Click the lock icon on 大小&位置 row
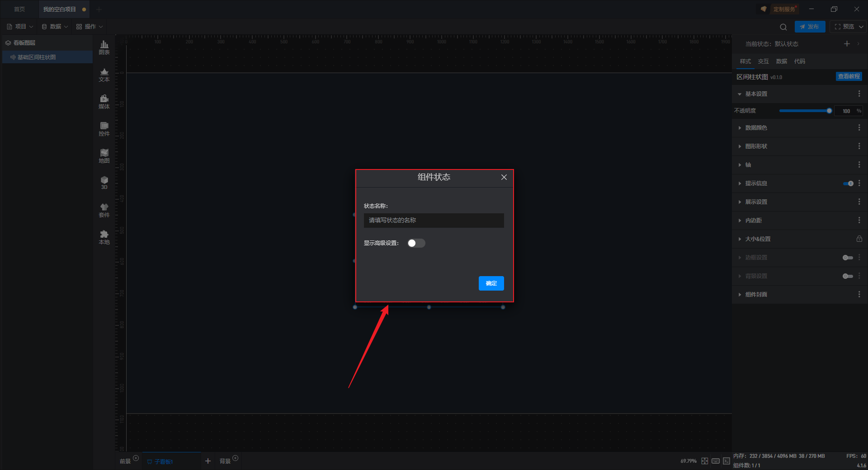 click(x=859, y=239)
